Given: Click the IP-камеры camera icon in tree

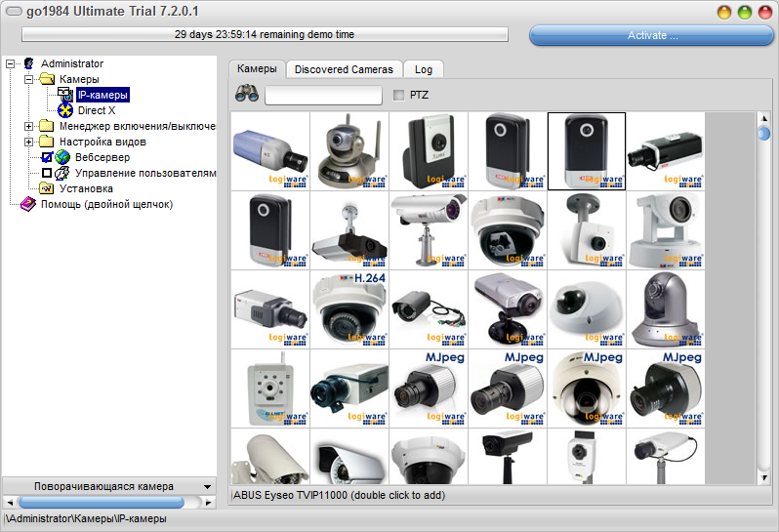Looking at the screenshot, I should pyautogui.click(x=65, y=95).
